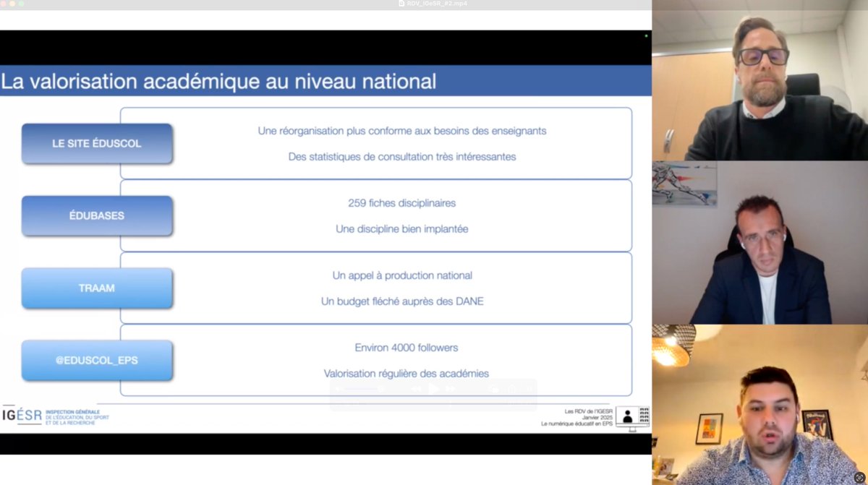The image size is (868, 485).
Task: Click the LE SITE ÉDUSCOL box
Action: 97,143
